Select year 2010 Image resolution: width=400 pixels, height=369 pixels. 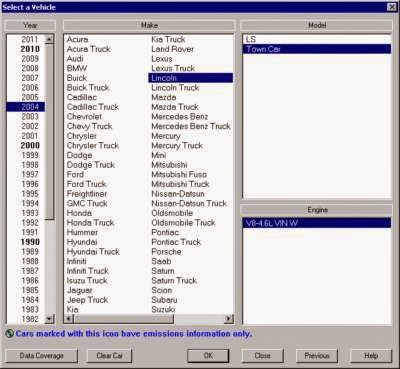coord(30,49)
